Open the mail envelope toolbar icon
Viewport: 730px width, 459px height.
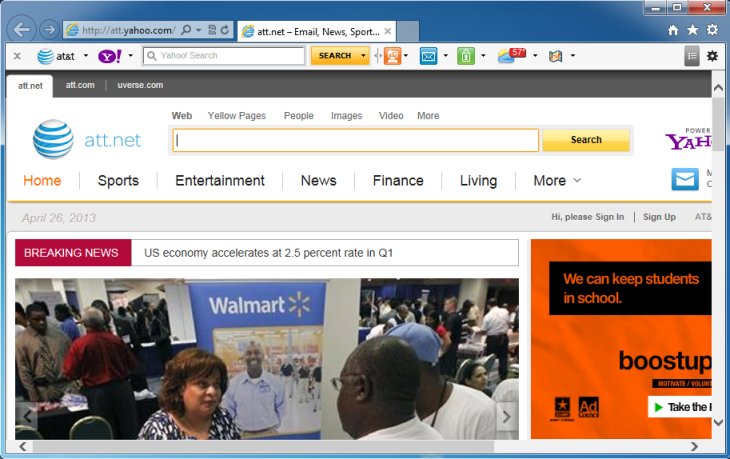point(428,56)
